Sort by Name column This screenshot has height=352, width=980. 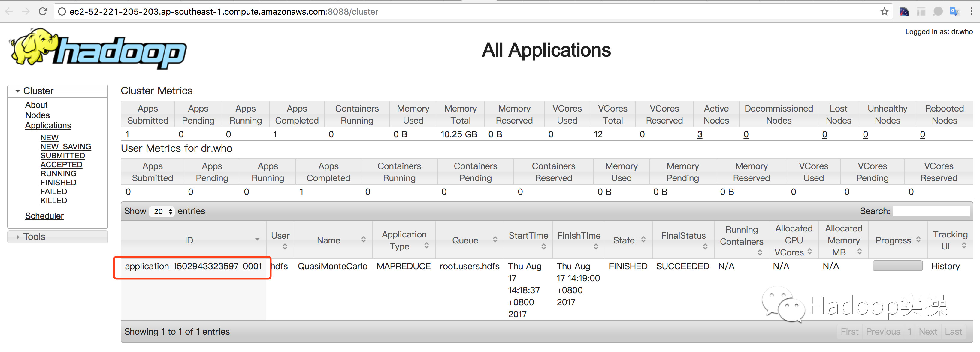tap(364, 240)
